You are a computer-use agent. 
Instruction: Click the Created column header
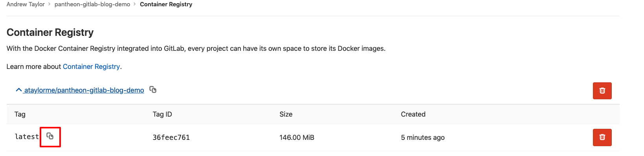pyautogui.click(x=413, y=114)
